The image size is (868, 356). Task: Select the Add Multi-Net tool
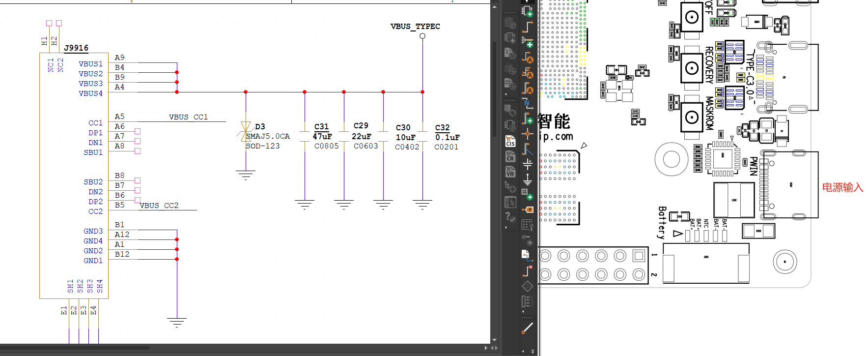coord(528,42)
